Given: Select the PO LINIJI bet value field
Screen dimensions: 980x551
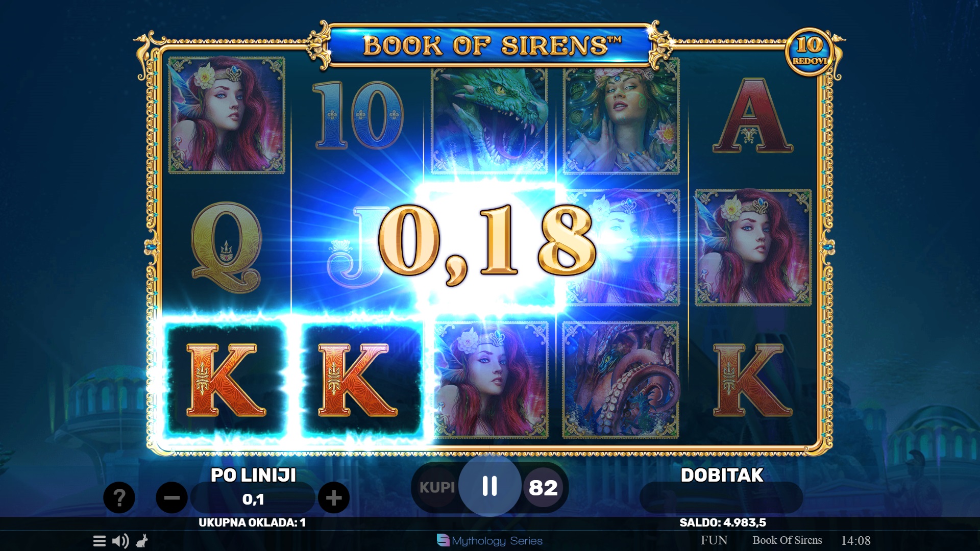Looking at the screenshot, I should tap(253, 498).
